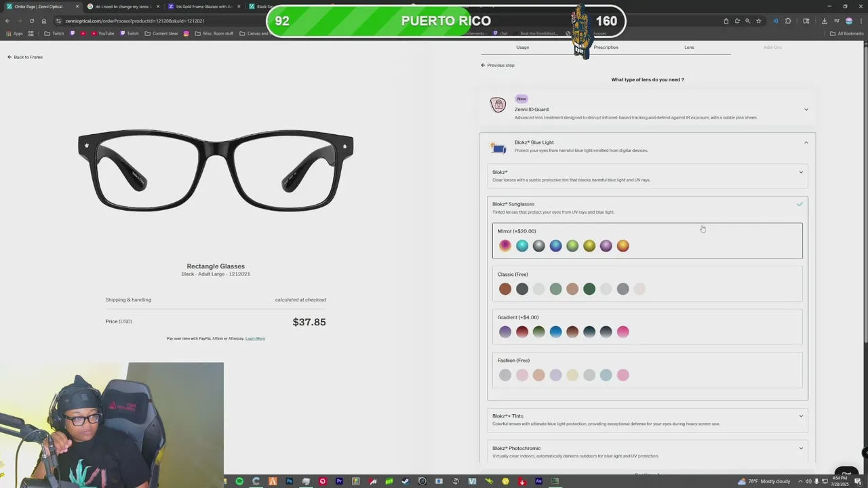This screenshot has width=868, height=488.
Task: Open Steam from the taskbar
Action: coord(406,481)
